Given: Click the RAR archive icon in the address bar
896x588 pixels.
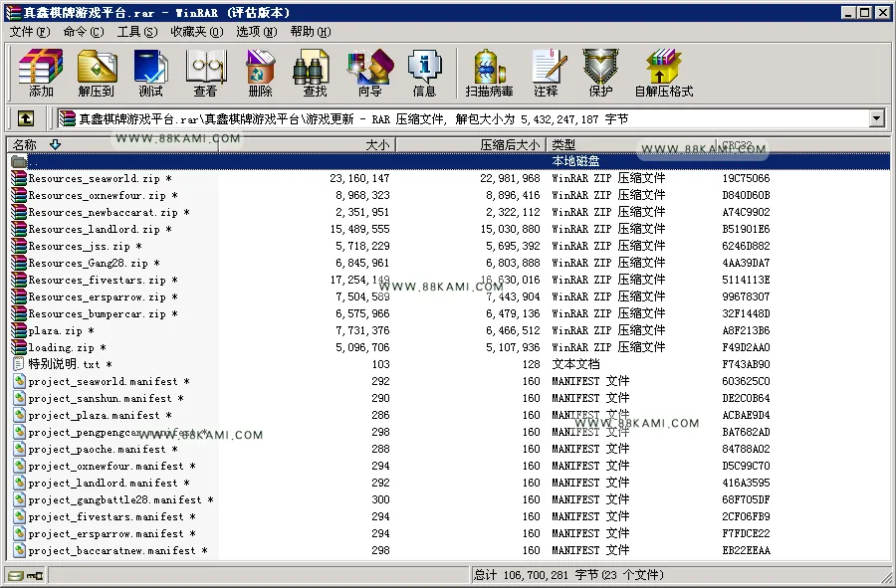Looking at the screenshot, I should (68, 118).
